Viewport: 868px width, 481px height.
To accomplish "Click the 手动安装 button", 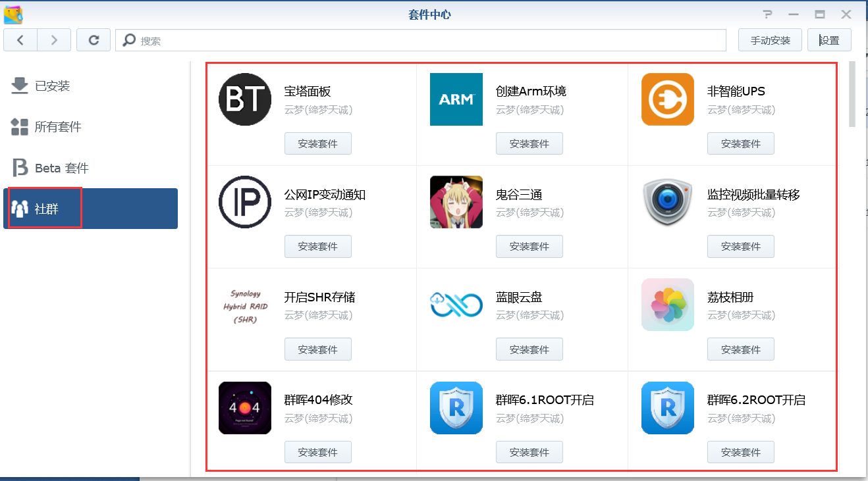I will coord(769,40).
